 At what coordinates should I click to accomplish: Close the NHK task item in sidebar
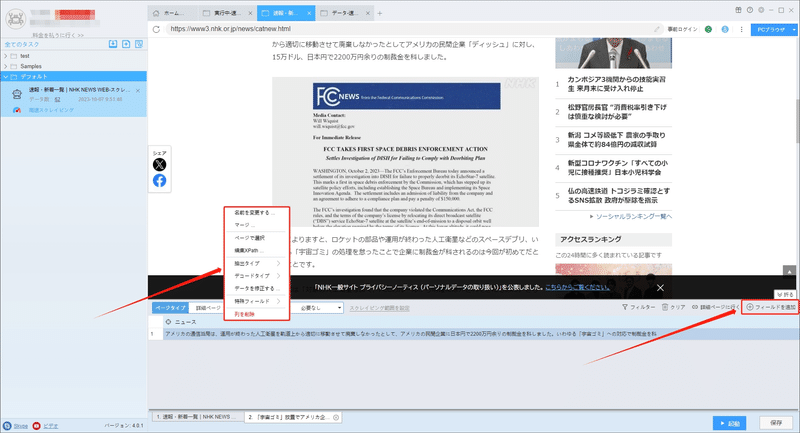[138, 91]
